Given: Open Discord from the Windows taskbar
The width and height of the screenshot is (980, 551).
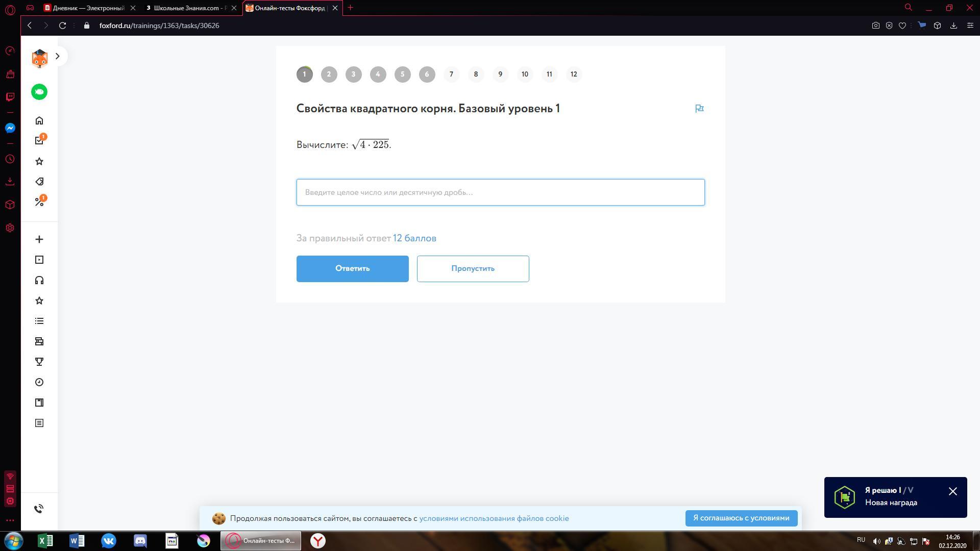Looking at the screenshot, I should [x=140, y=541].
